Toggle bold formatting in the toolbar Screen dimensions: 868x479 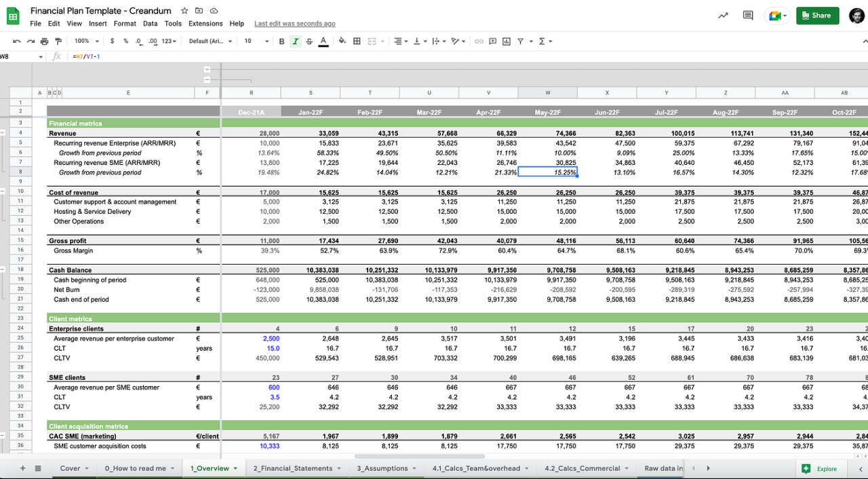tap(280, 41)
